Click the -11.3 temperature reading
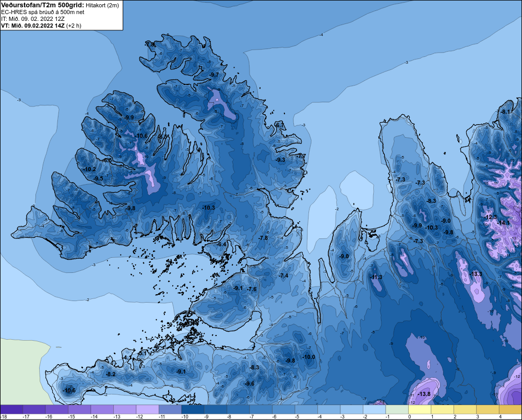 (x=376, y=277)
